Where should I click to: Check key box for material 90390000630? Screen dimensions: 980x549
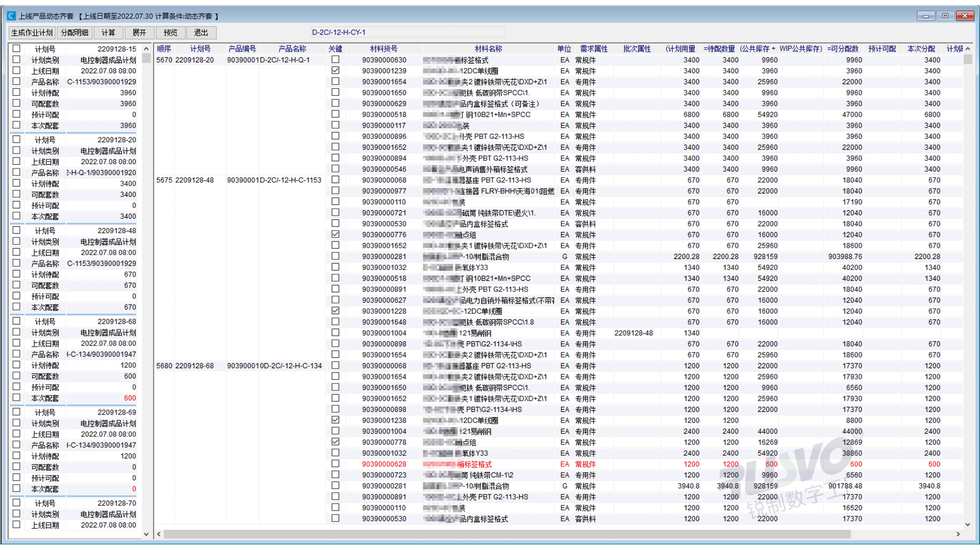click(335, 59)
